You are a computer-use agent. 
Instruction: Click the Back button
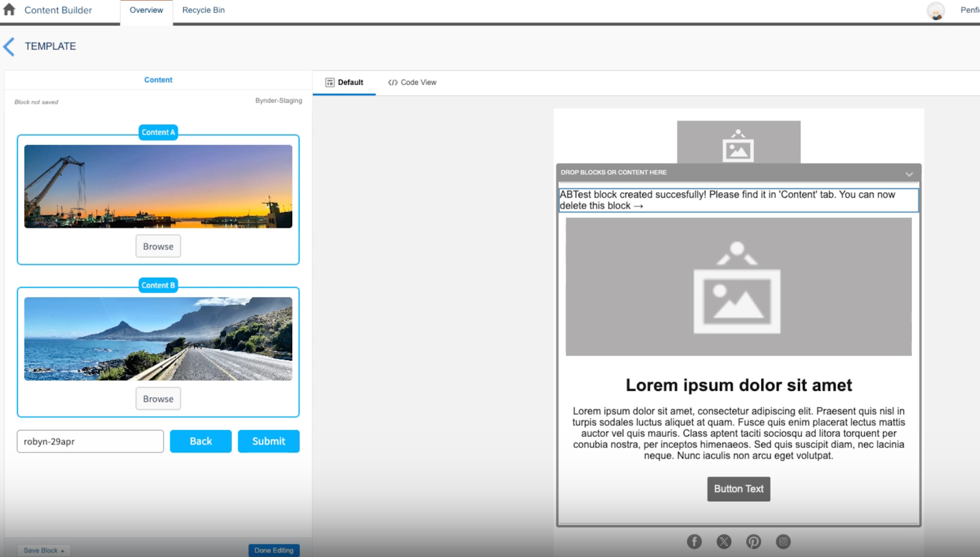point(201,441)
